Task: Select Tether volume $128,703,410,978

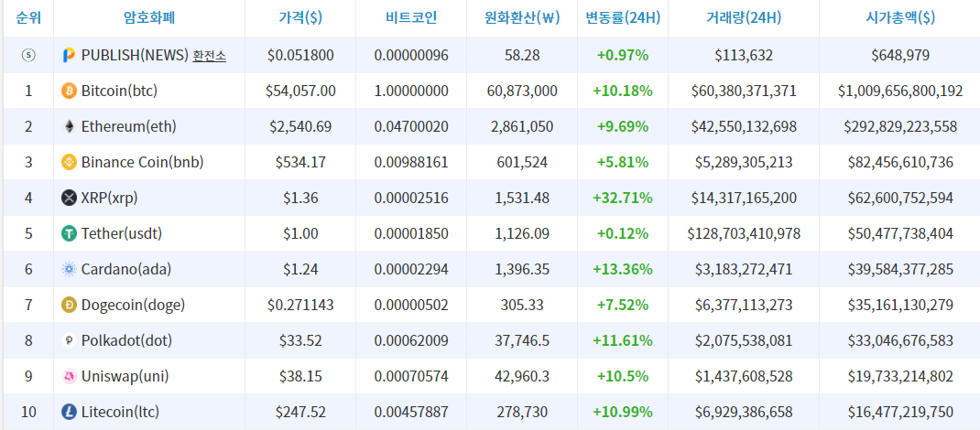Action: click(x=744, y=234)
